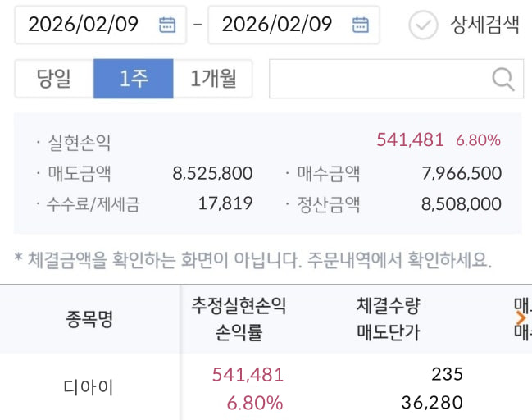Tap the orange scroll-right arrow in table header
This screenshot has width=532, height=420.
521,318
